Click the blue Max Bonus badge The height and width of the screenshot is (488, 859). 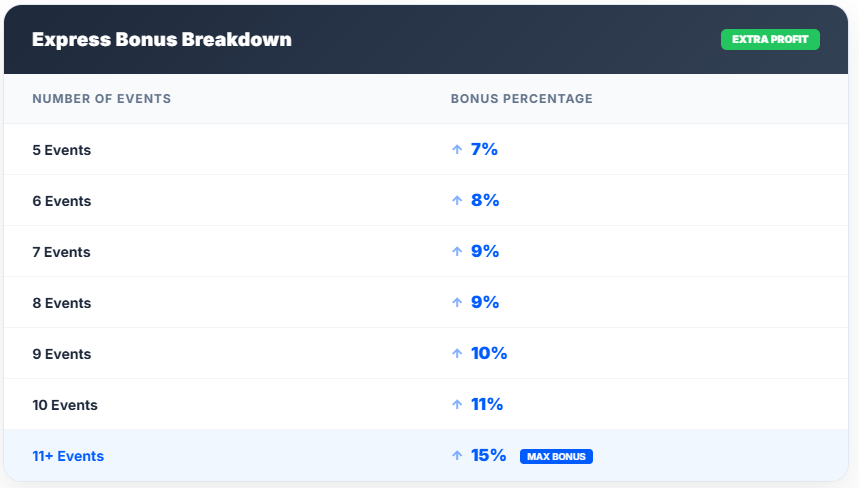(556, 456)
